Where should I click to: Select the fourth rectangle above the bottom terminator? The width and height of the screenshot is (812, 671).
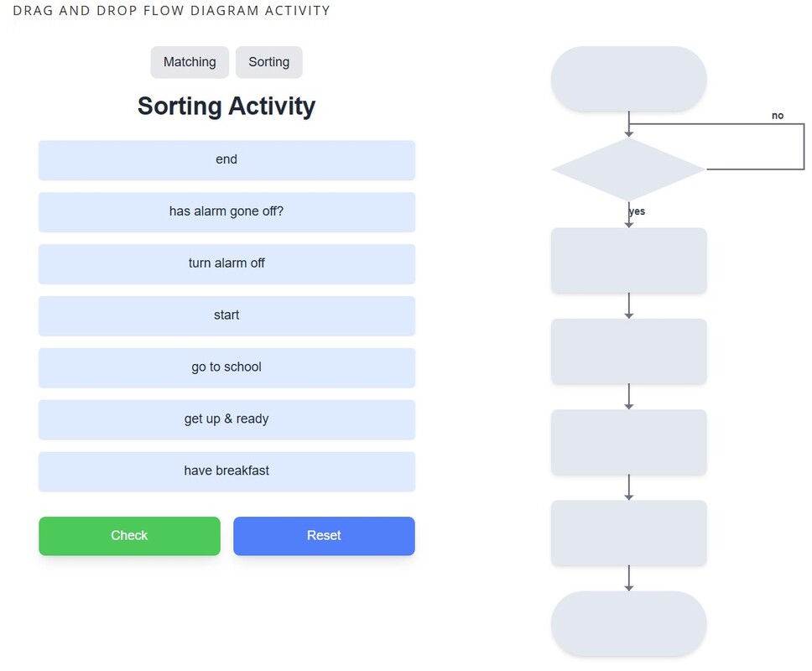click(x=628, y=533)
